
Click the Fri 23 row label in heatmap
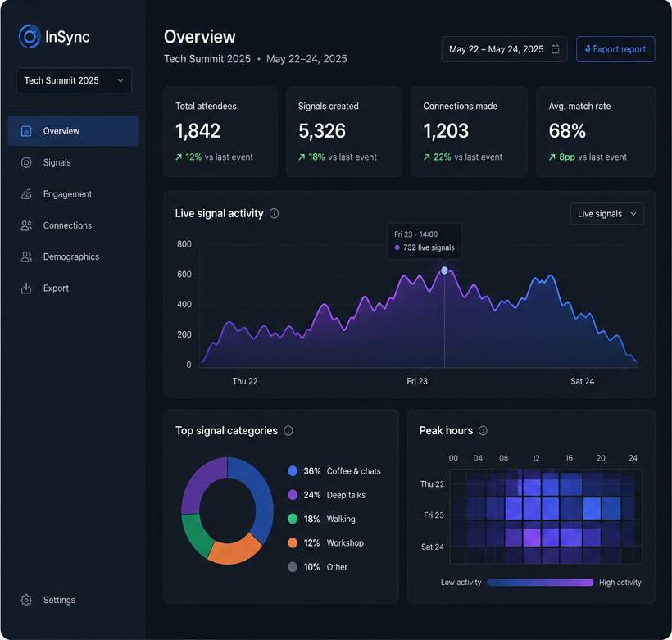[434, 515]
